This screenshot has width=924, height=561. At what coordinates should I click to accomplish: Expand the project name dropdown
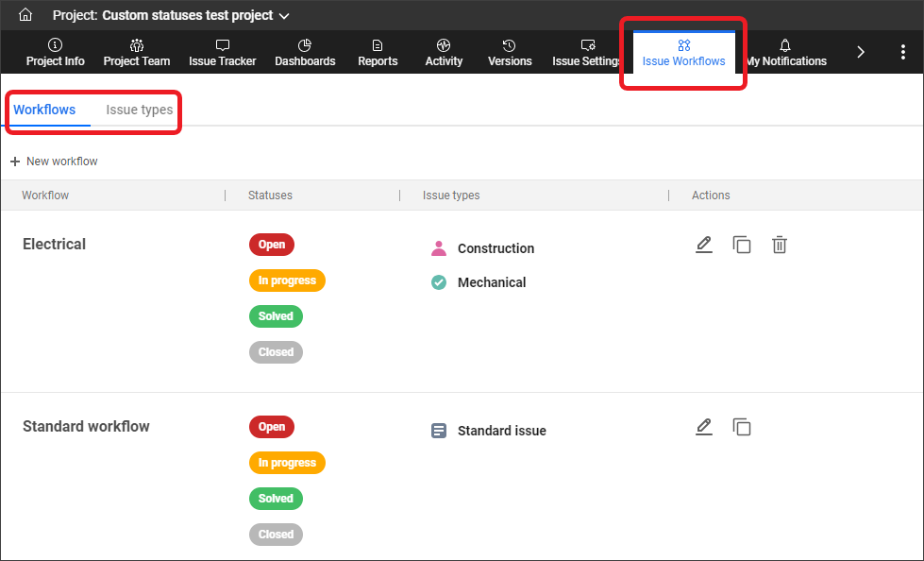tap(284, 16)
